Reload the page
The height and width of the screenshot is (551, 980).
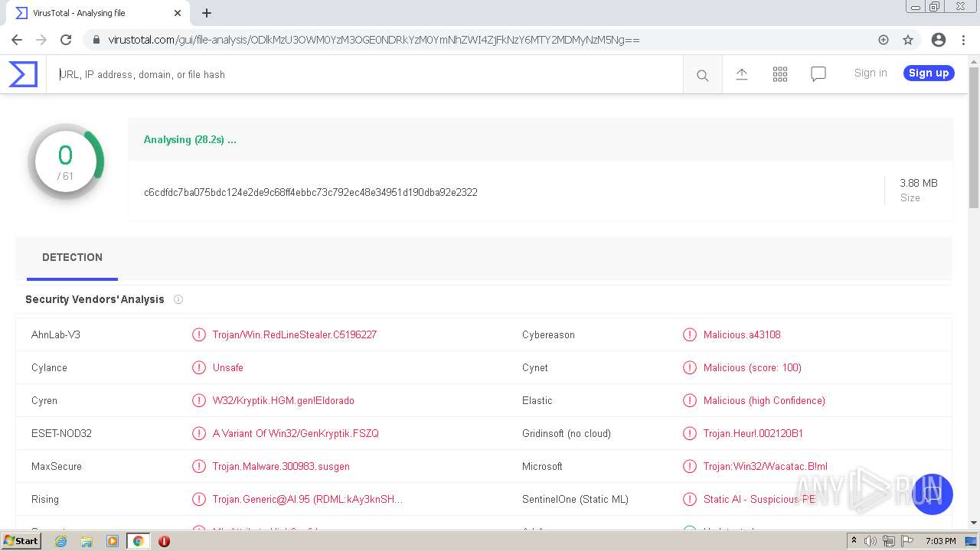66,40
